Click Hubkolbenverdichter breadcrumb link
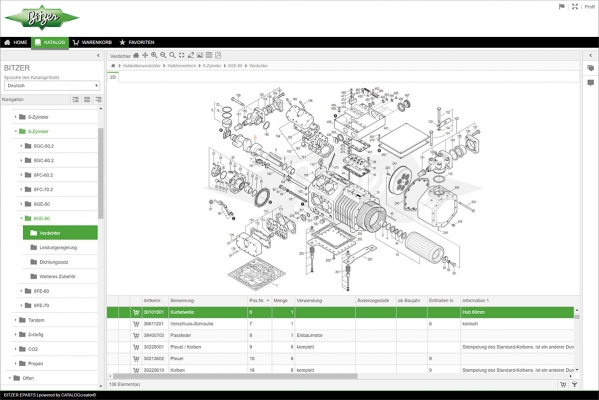Viewport: 599px width, 400px height. tap(141, 66)
